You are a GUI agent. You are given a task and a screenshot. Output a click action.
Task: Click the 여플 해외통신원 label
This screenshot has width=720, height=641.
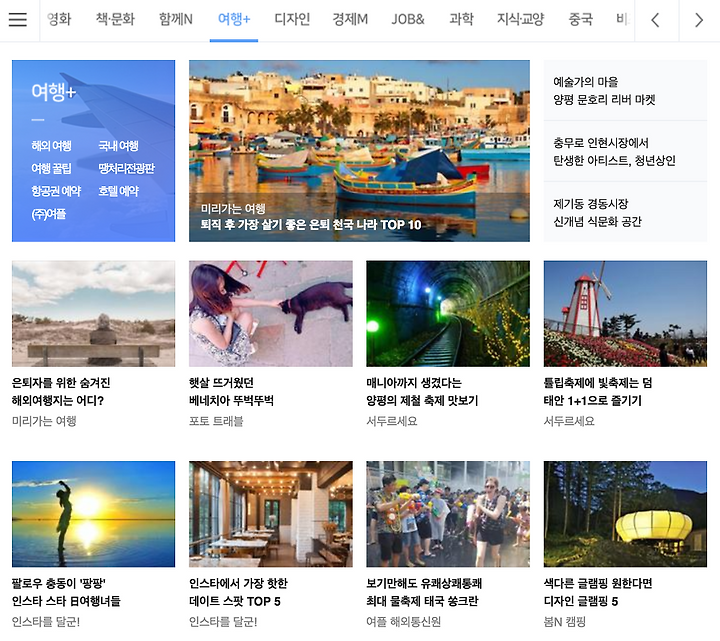[x=404, y=622]
